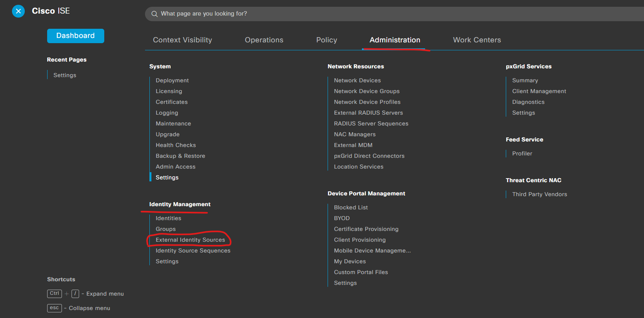Open Settings under Recent Pages

[65, 75]
